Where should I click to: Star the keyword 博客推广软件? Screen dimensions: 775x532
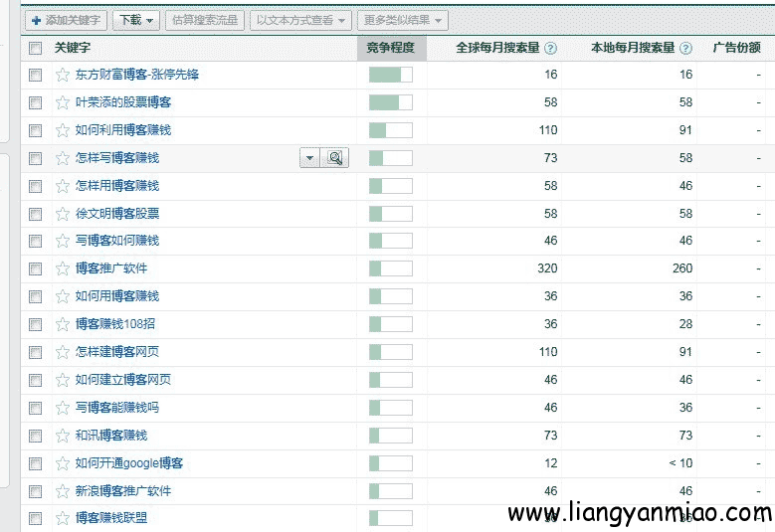pyautogui.click(x=63, y=268)
